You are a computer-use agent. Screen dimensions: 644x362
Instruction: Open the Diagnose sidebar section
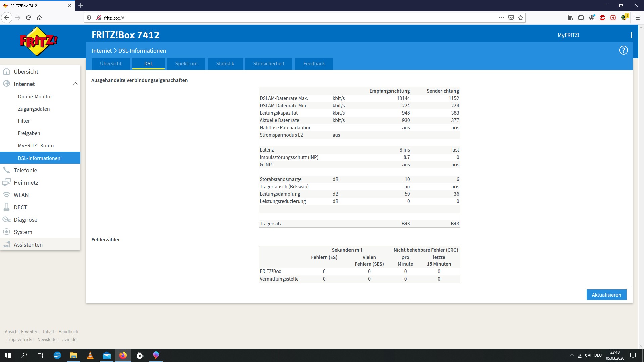(25, 219)
